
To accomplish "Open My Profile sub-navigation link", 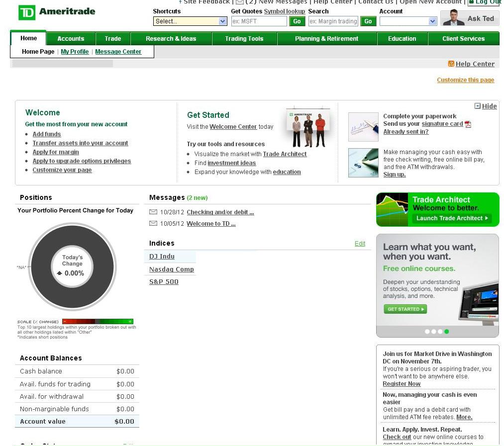I will pos(75,51).
